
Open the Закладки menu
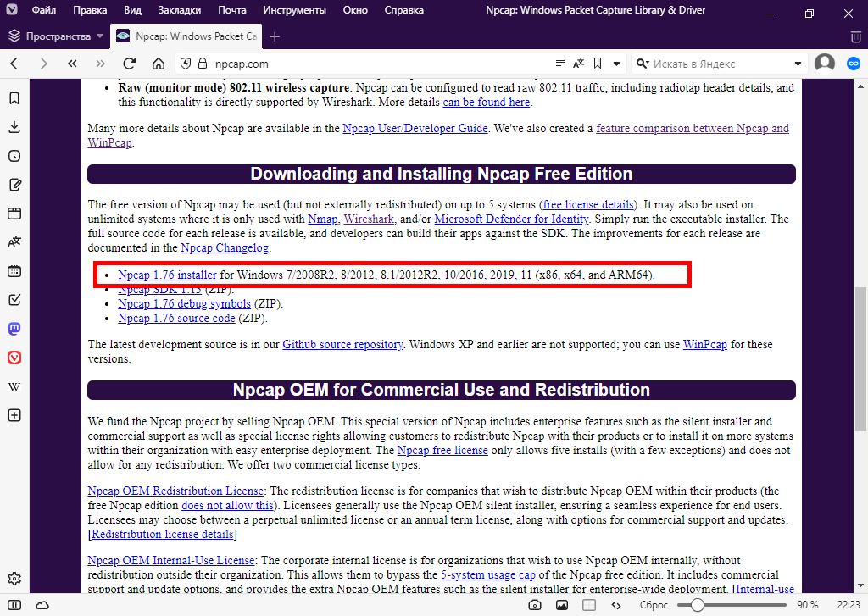coord(179,11)
